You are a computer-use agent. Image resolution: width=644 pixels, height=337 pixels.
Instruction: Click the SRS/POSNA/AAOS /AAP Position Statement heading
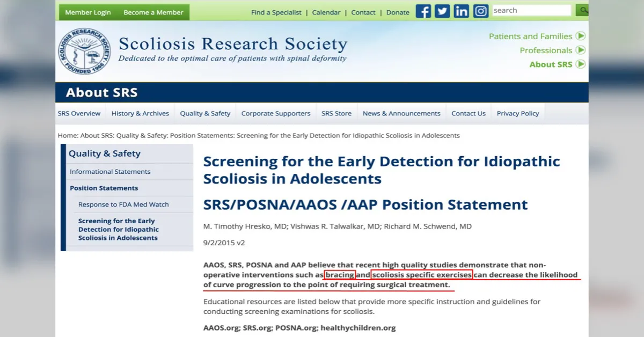[365, 204]
